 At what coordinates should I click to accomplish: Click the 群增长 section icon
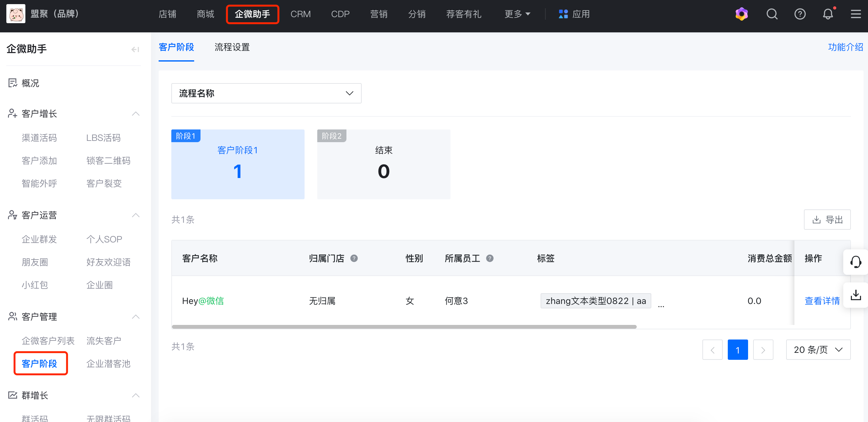point(12,395)
